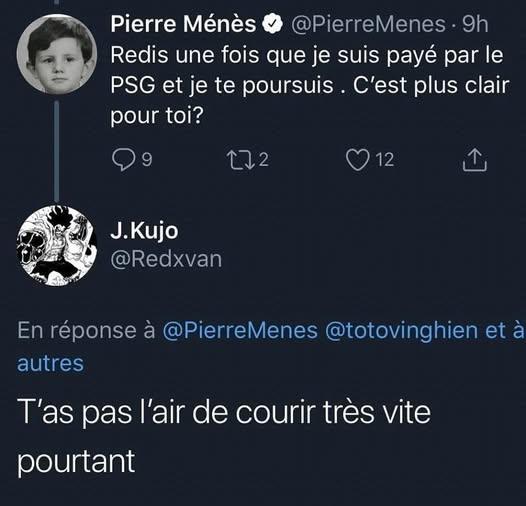This screenshot has height=506, width=526.
Task: Open @PierreMenes mention in reply line
Action: (240, 331)
